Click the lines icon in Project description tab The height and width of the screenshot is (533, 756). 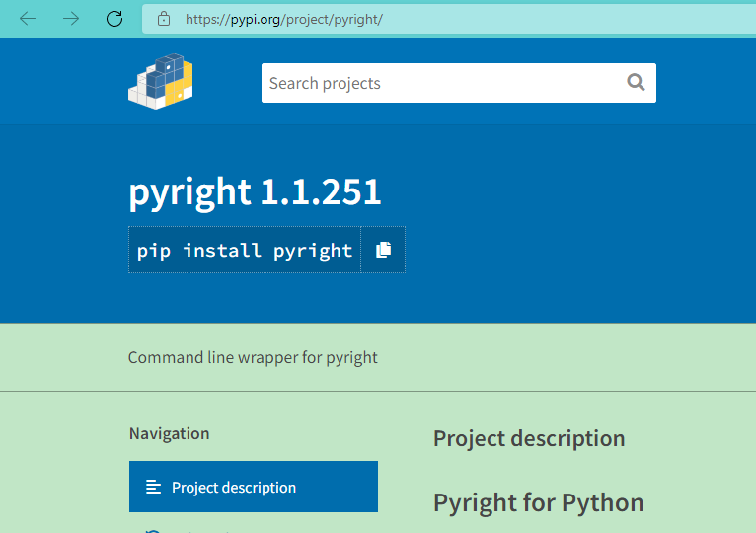tap(153, 488)
